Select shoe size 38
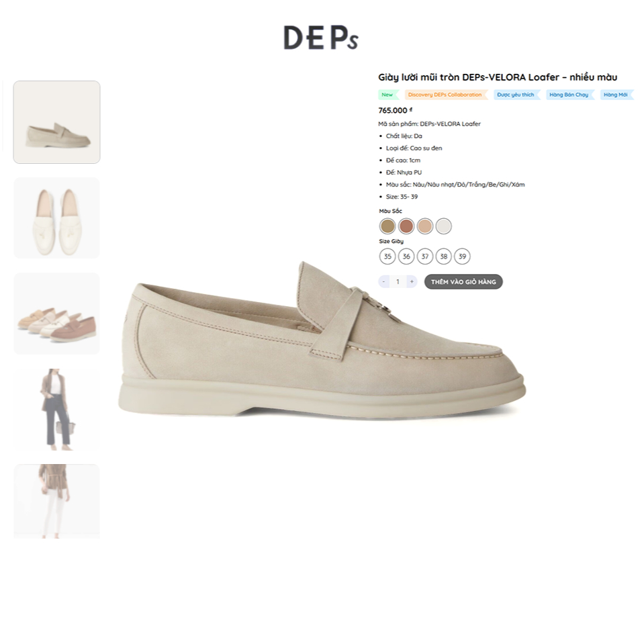 [444, 257]
